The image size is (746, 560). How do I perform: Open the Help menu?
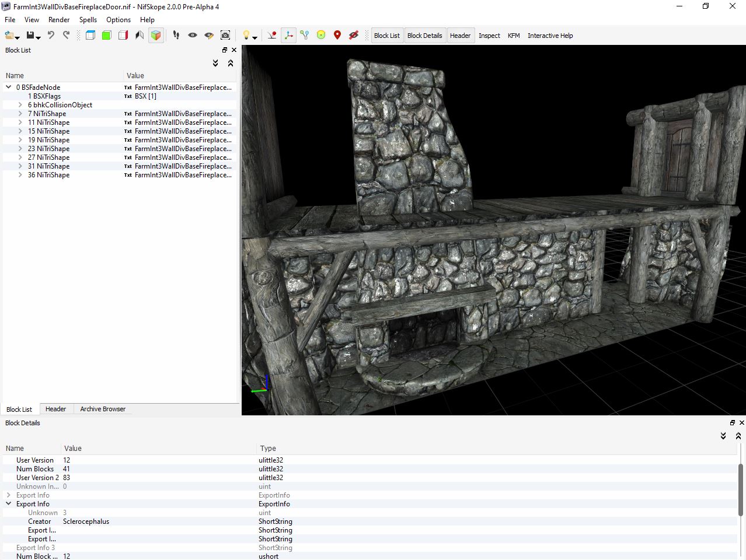click(x=147, y=20)
